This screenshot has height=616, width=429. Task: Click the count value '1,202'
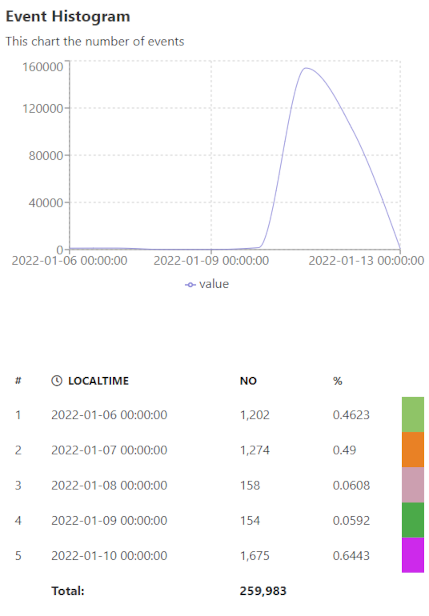tap(255, 415)
